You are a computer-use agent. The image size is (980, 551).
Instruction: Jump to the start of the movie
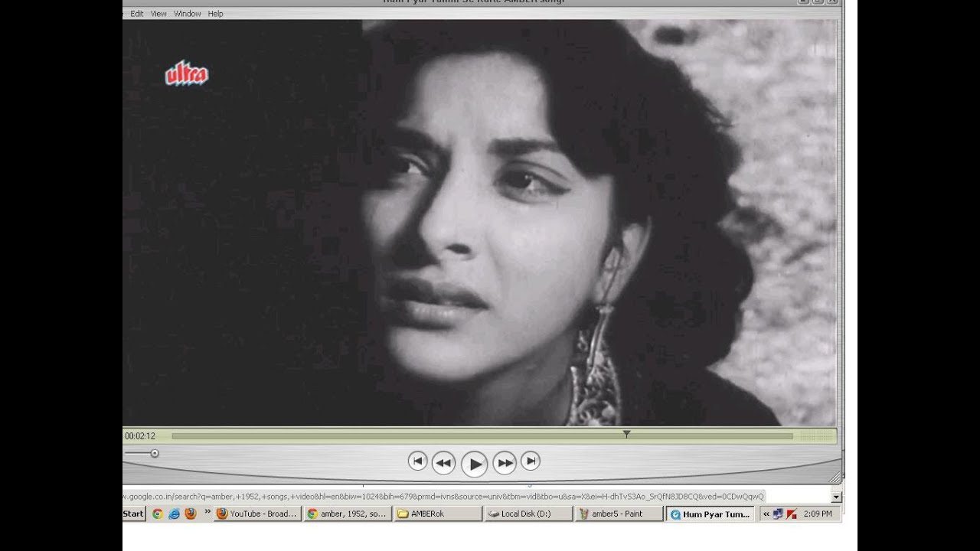417,461
